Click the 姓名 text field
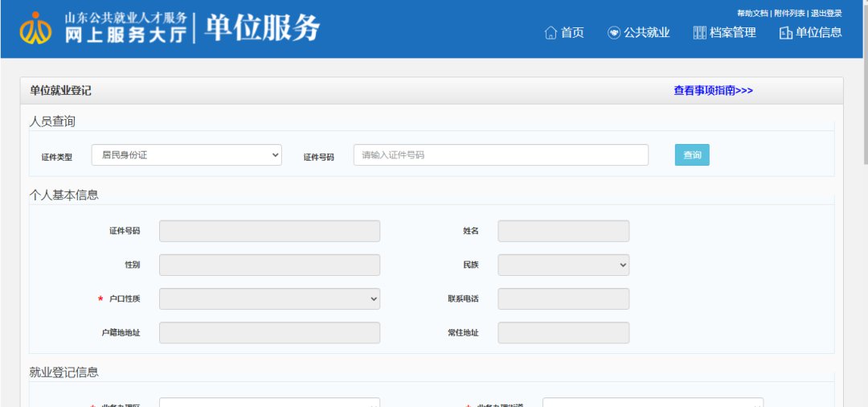Image resolution: width=868 pixels, height=407 pixels. 563,231
